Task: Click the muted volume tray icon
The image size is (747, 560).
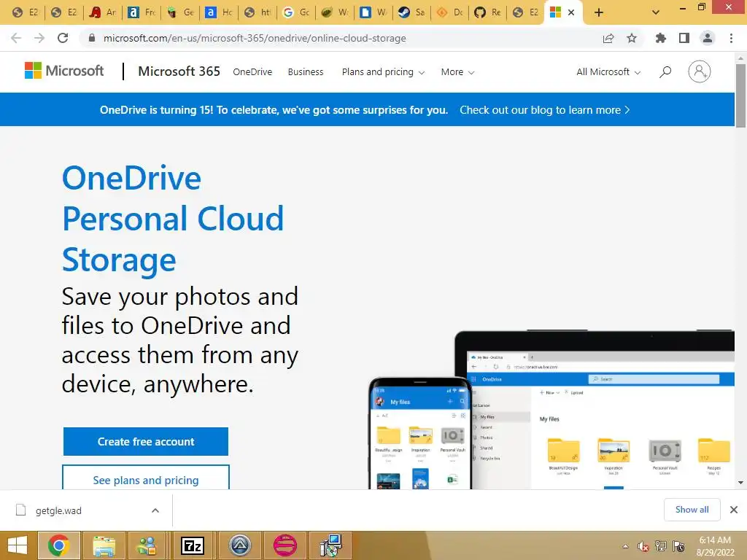Action: coord(643,547)
